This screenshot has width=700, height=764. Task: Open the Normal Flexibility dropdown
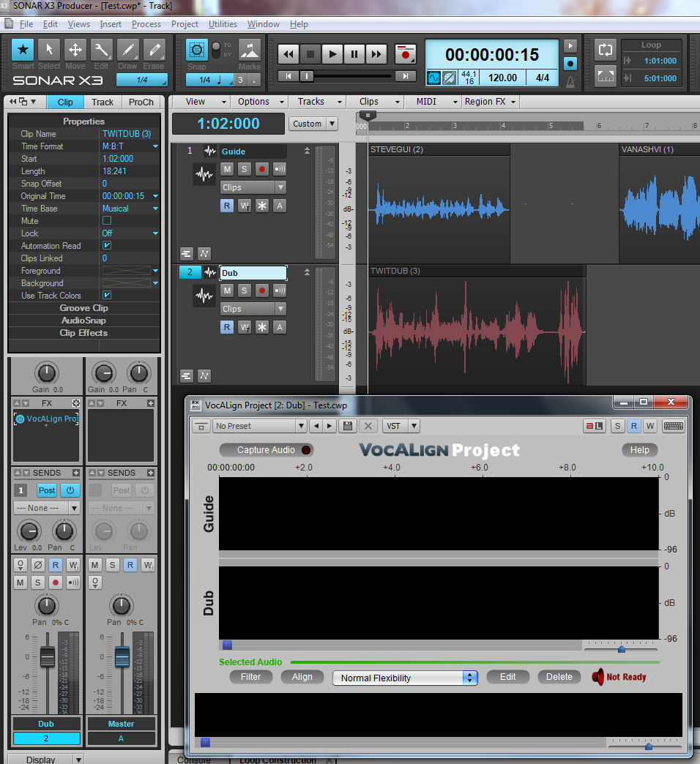(x=405, y=678)
